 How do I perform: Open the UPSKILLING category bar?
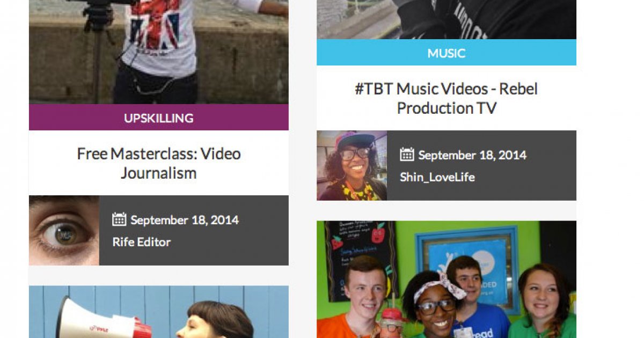pyautogui.click(x=159, y=117)
